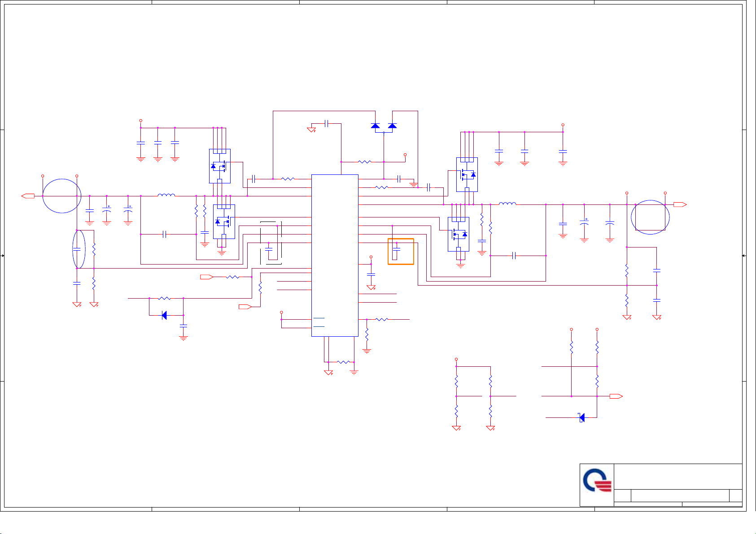Viewport: 756px width, 534px height.
Task: Select the left diode of the top diode pair
Action: pos(376,126)
